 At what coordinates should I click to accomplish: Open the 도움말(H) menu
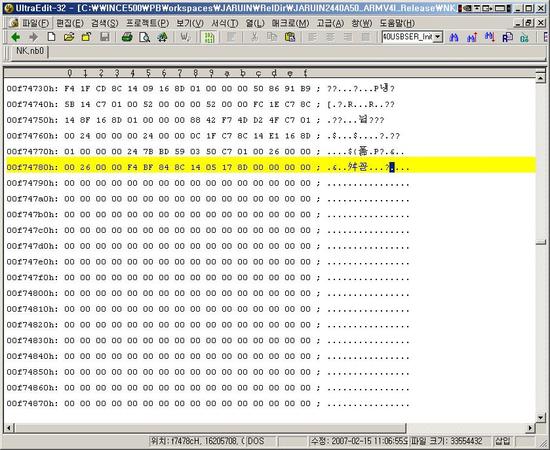[x=397, y=23]
